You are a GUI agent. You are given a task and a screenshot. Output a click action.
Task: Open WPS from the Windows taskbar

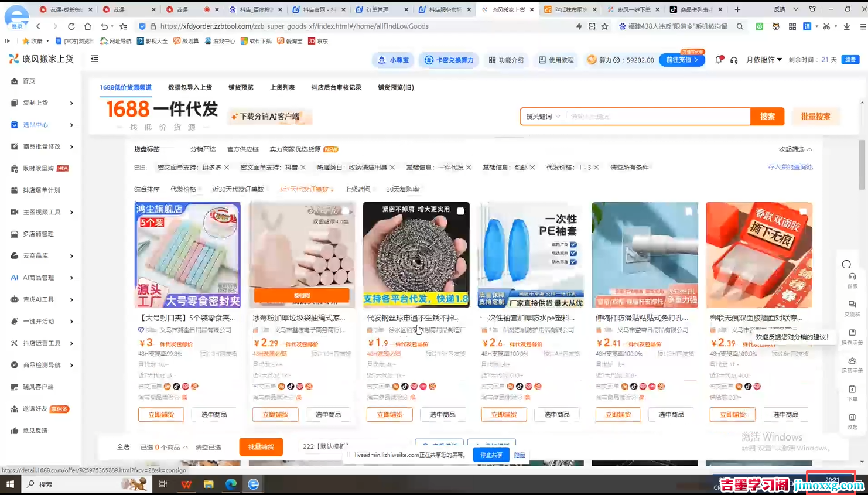click(x=185, y=484)
